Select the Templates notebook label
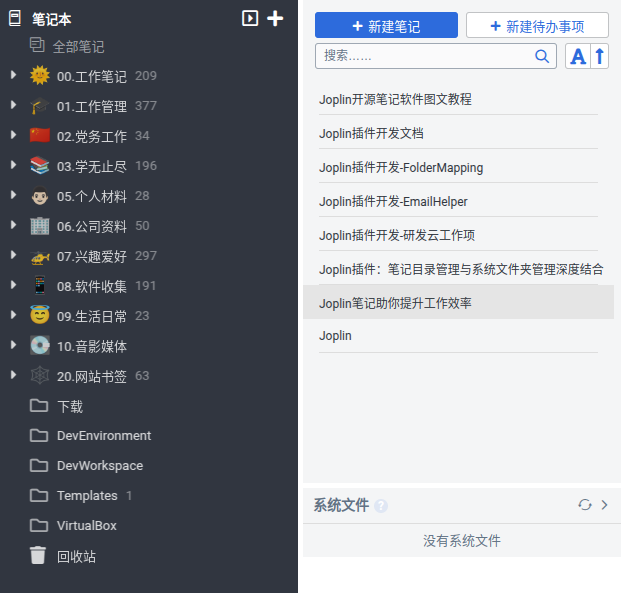Viewport: 621px width, 593px height. tap(87, 496)
